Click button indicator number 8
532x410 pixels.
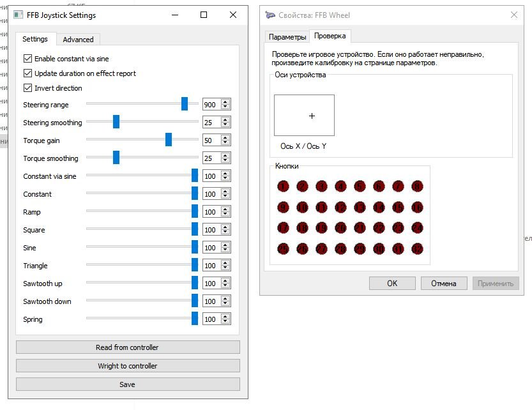pyautogui.click(x=417, y=186)
